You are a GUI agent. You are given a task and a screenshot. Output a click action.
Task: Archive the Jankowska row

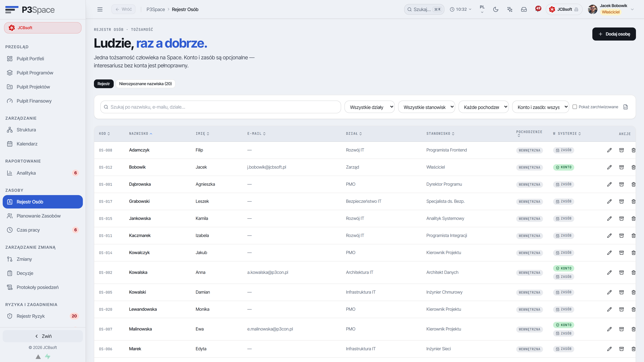point(621,219)
